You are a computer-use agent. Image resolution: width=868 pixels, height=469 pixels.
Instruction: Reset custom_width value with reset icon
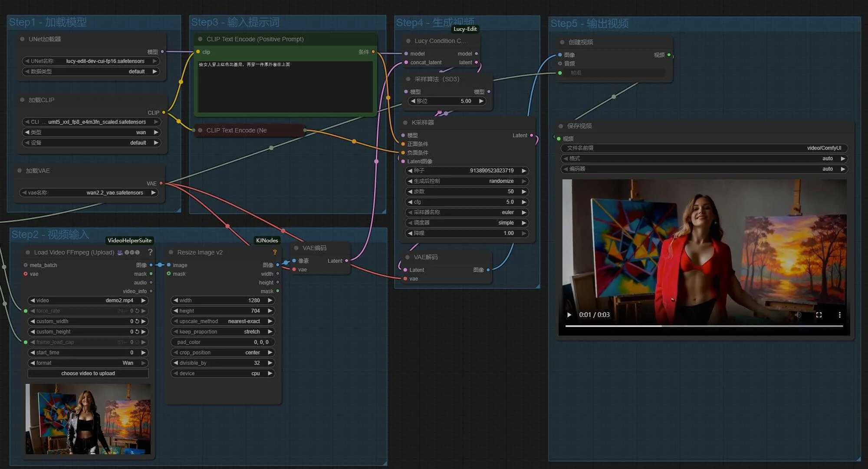point(137,321)
